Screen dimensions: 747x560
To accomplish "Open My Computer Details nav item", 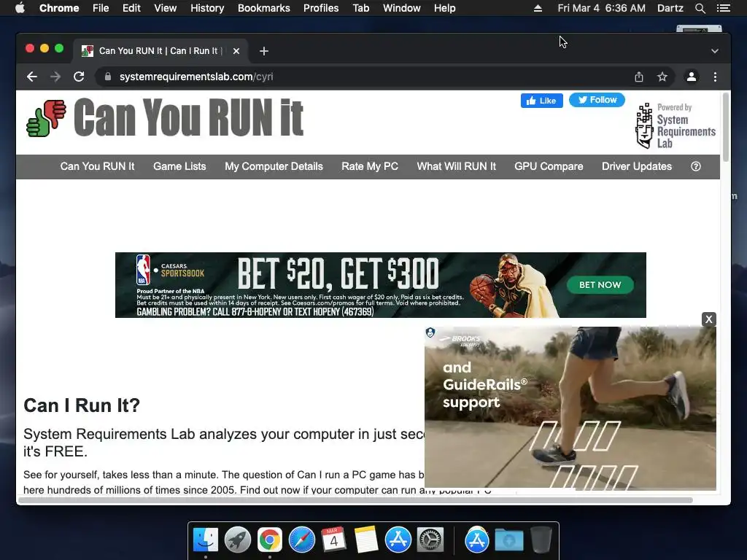I will 274,166.
